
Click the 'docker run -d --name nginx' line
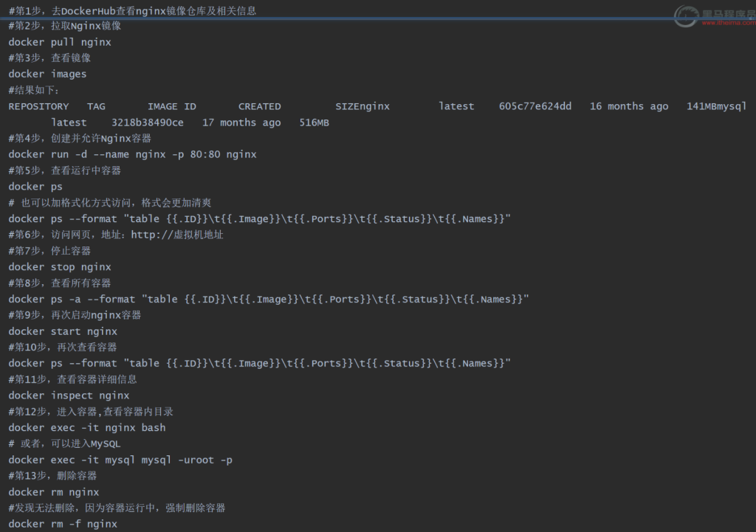(132, 154)
